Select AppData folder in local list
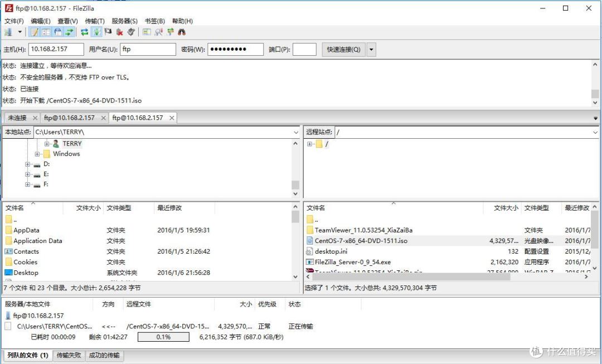602x364 pixels. click(x=26, y=230)
